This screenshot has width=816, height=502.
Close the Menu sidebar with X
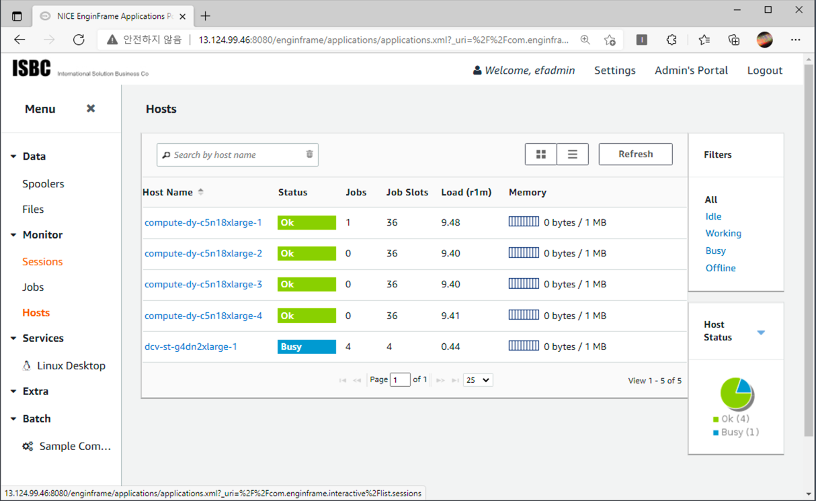tap(91, 108)
